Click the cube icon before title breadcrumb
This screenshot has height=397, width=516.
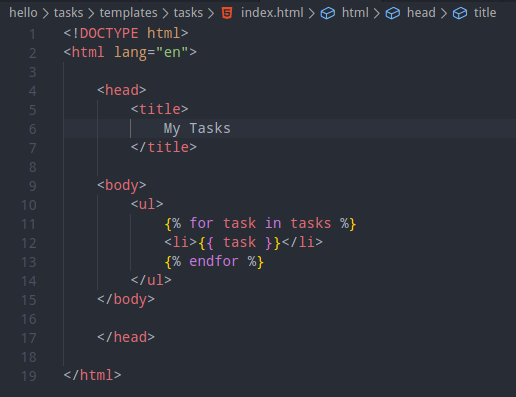(460, 13)
